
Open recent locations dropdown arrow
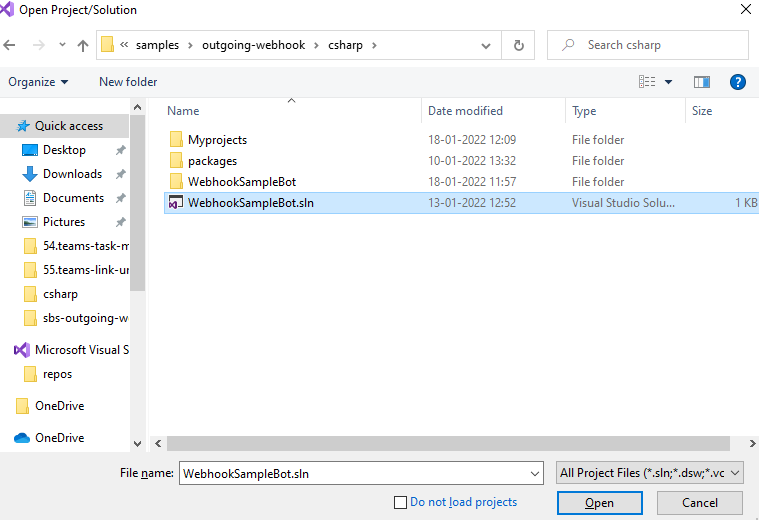click(x=62, y=45)
